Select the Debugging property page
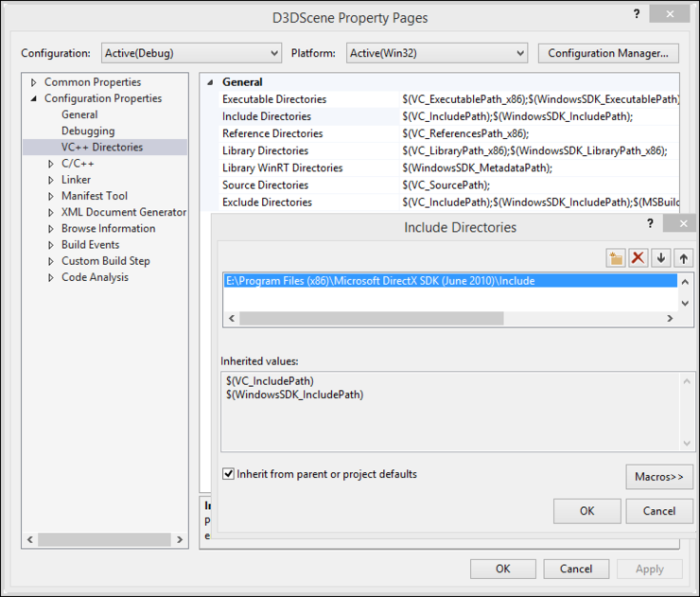 point(88,132)
